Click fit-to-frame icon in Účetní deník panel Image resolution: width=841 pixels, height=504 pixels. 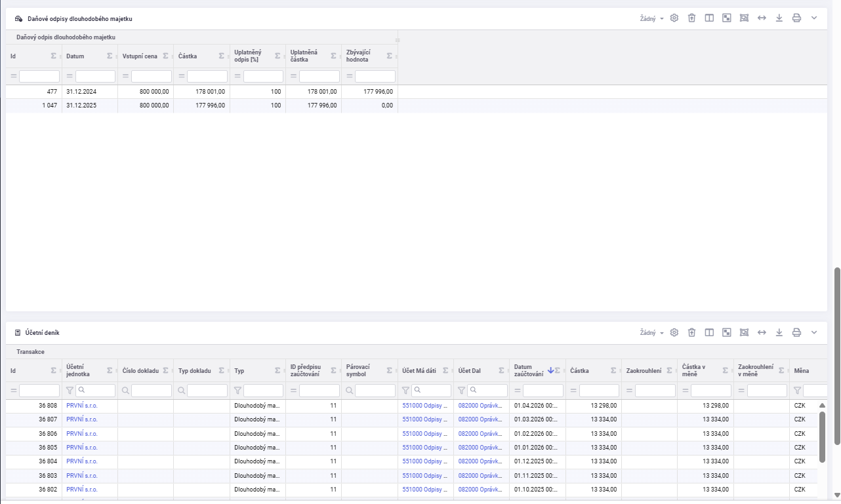coord(744,332)
